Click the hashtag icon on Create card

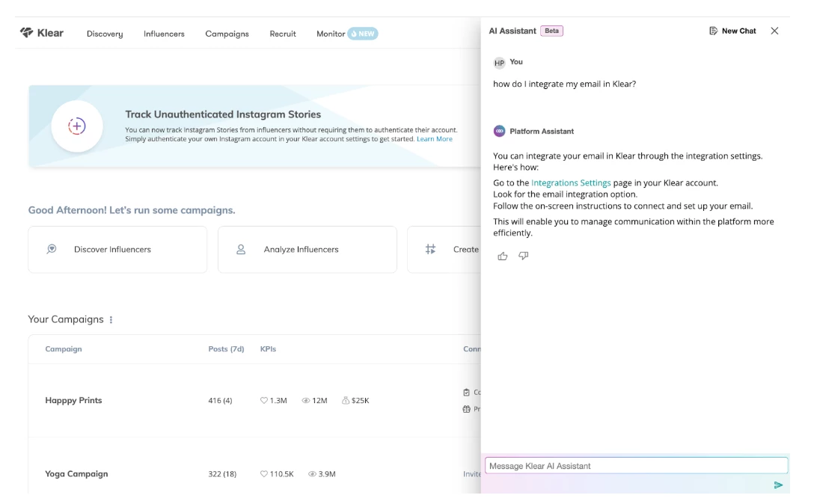[430, 249]
